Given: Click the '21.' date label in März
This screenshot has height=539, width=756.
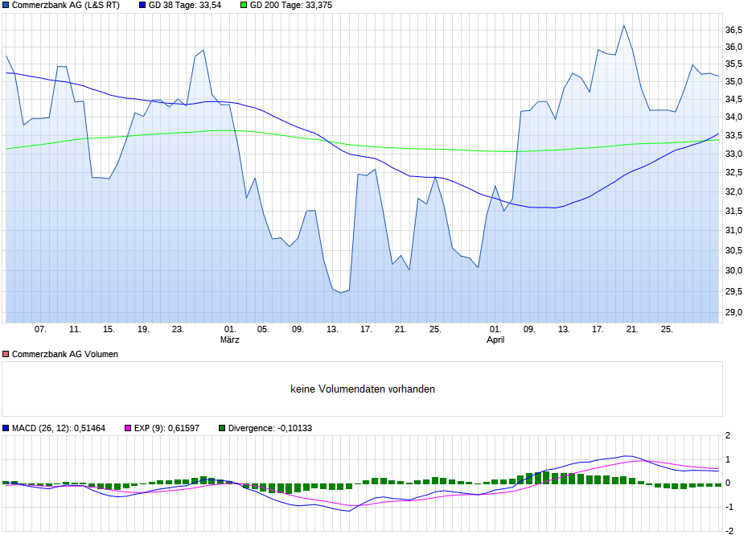Looking at the screenshot, I should (x=401, y=329).
